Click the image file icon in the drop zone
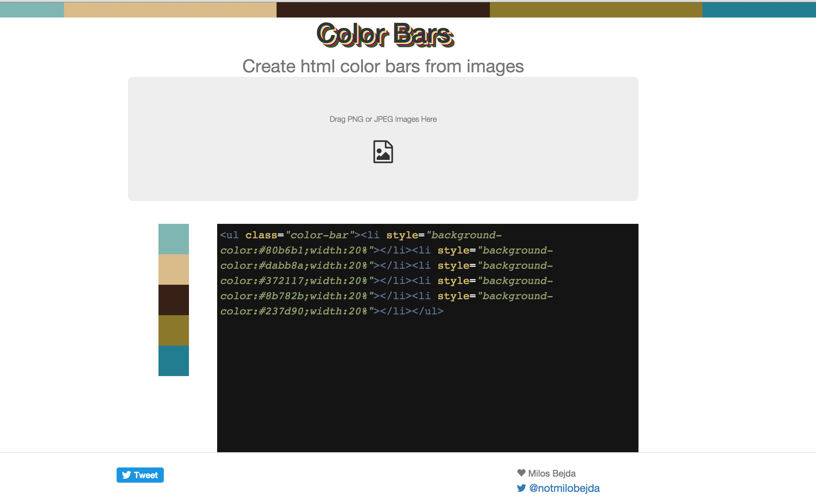 383,152
